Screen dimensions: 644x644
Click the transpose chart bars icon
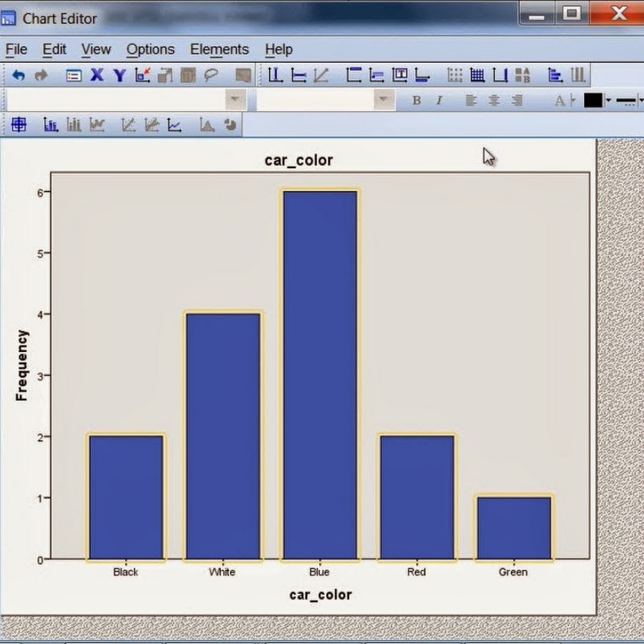[x=555, y=75]
